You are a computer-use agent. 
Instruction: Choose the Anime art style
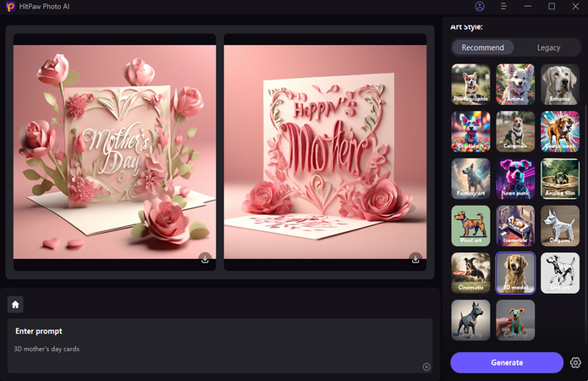click(x=515, y=84)
